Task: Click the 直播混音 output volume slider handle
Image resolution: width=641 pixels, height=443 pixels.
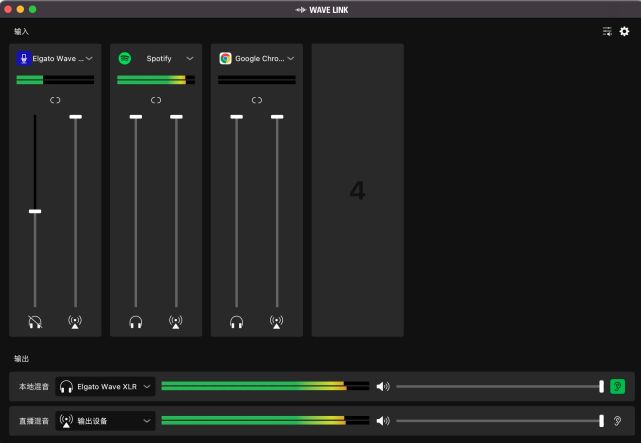Action: pyautogui.click(x=601, y=421)
